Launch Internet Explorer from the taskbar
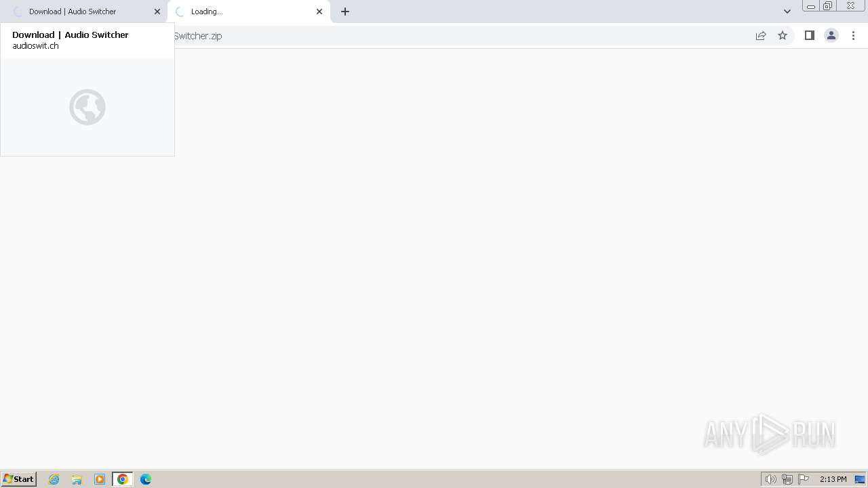 54,479
